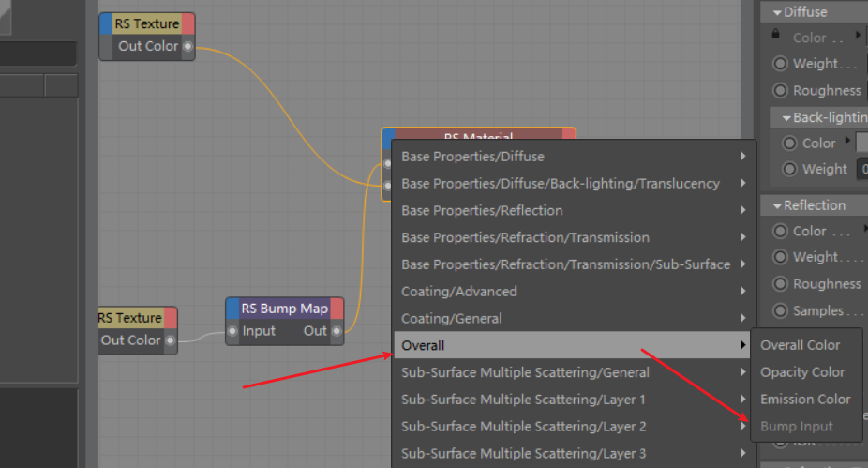The height and width of the screenshot is (468, 868).
Task: Click the red output corner of RS Bump Map node
Action: 337,309
